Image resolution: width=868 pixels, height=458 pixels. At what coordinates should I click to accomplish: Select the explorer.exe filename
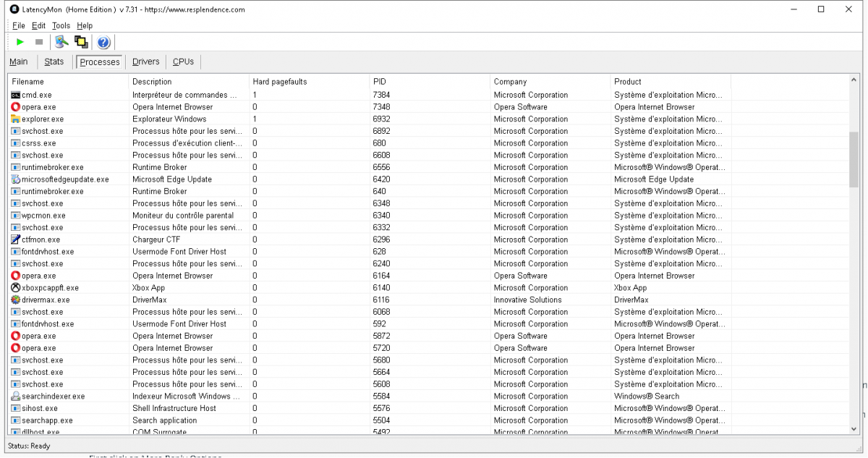tap(43, 119)
